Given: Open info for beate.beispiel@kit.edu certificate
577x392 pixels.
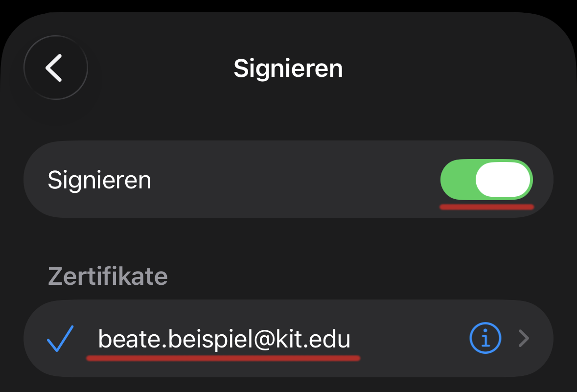Looking at the screenshot, I should click(x=485, y=338).
